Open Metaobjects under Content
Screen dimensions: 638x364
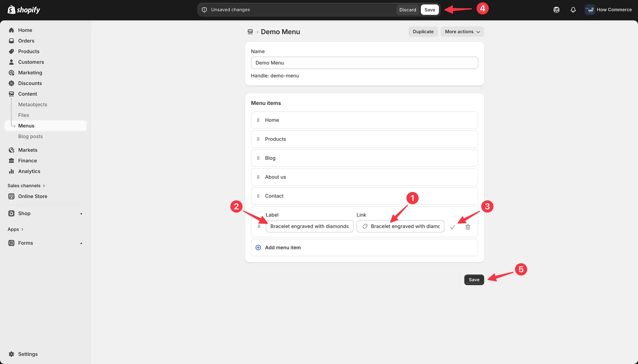click(33, 104)
